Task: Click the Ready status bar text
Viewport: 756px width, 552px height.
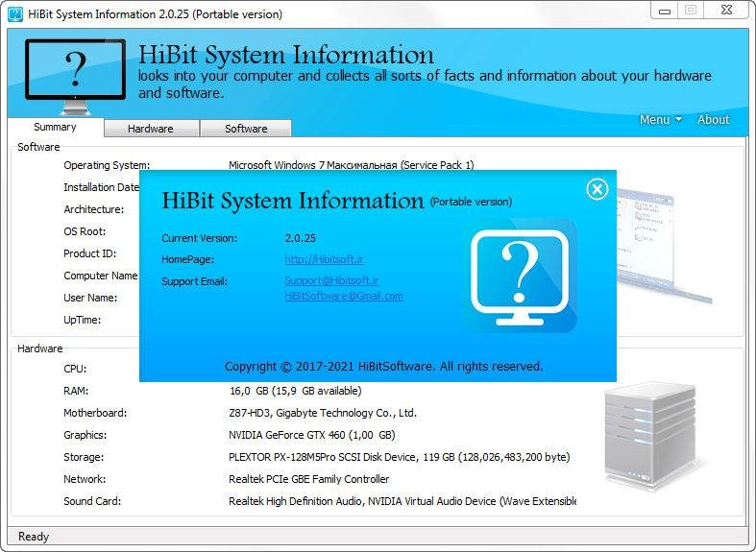Action: point(34,537)
